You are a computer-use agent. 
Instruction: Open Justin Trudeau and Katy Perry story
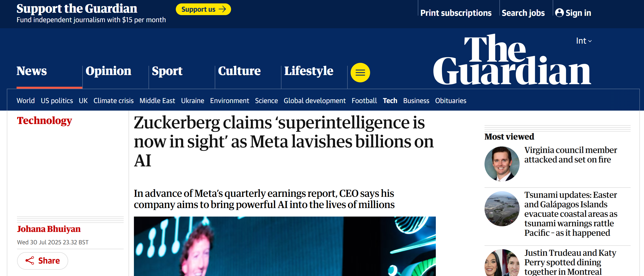click(x=570, y=262)
